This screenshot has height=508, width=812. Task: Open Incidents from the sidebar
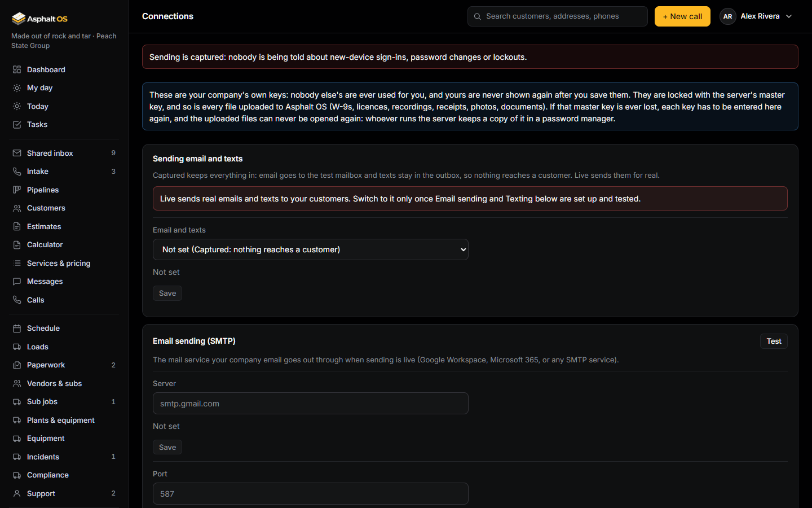[64, 457]
